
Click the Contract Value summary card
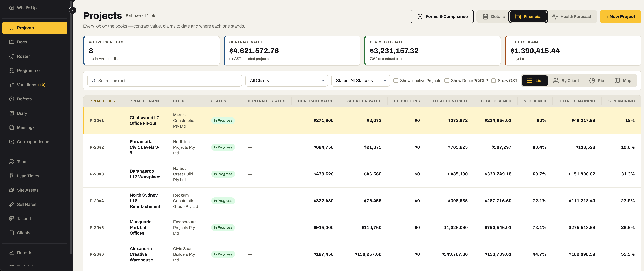(x=292, y=51)
